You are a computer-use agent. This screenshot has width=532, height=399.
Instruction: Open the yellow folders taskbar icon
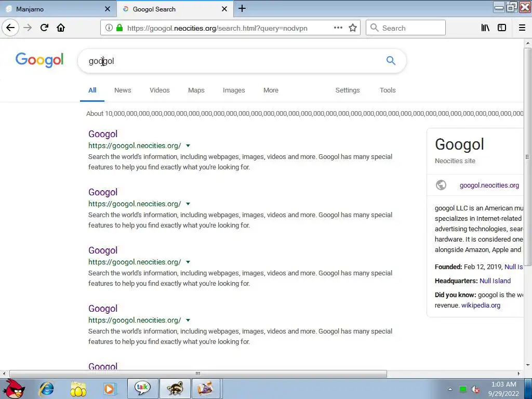point(78,389)
